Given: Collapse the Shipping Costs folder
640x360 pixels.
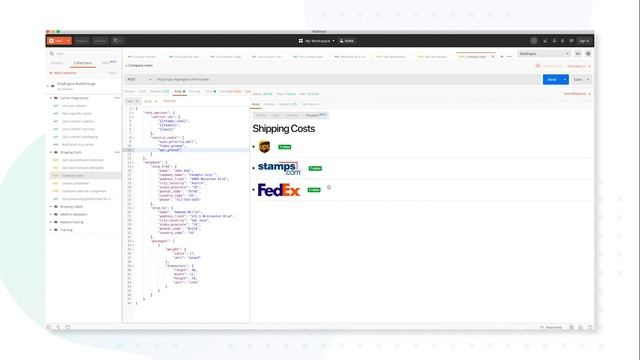Looking at the screenshot, I should click(51, 152).
